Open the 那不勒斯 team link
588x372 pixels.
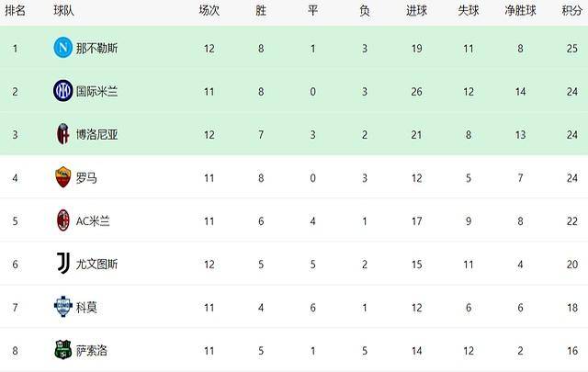(x=97, y=48)
